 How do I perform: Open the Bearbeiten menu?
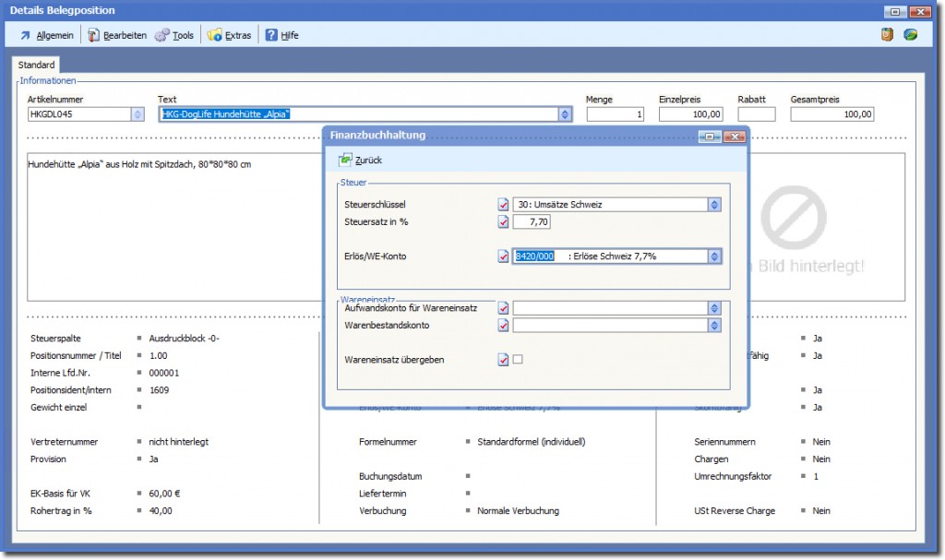[117, 35]
